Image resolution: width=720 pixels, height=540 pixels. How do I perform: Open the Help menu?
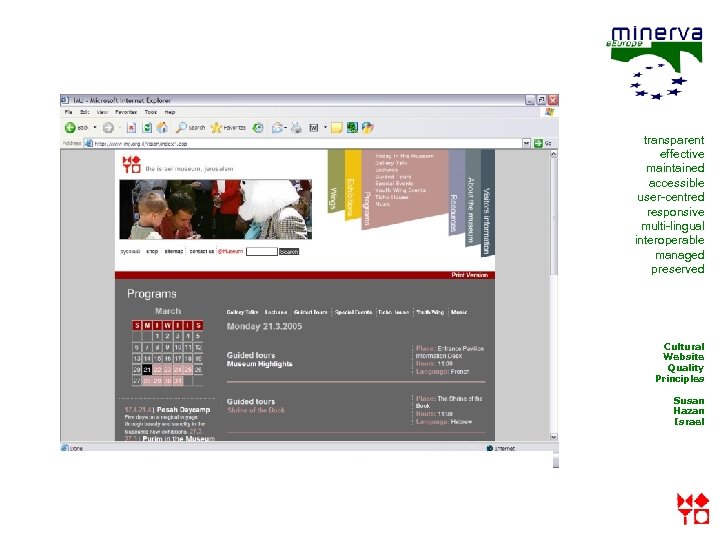click(x=170, y=112)
